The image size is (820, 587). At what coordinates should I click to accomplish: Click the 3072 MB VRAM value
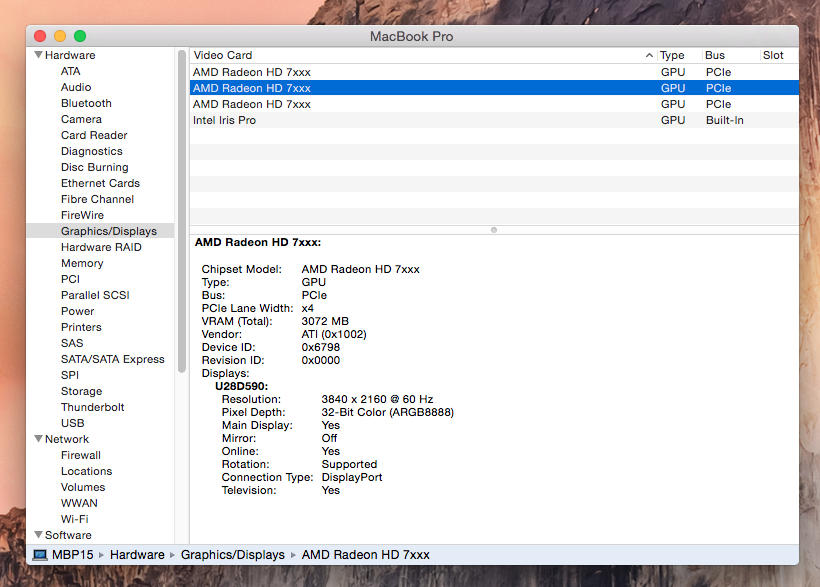click(325, 321)
